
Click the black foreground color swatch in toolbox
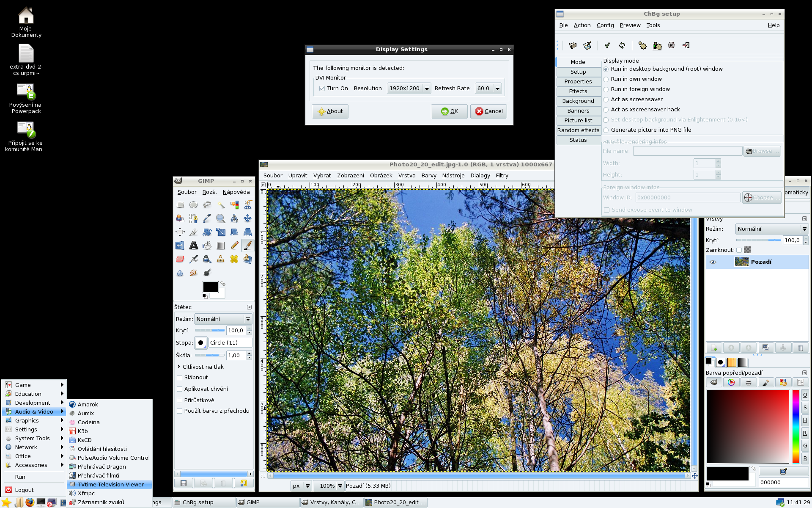(210, 287)
